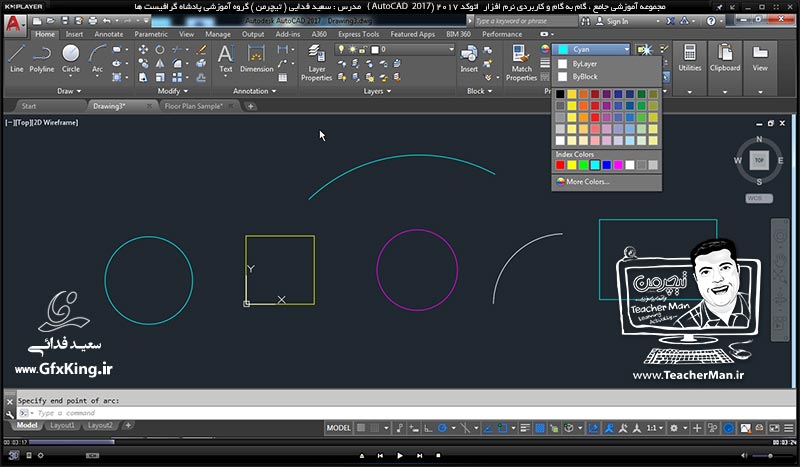This screenshot has width=800, height=467.
Task: Click the Copy tool in Modify panel
Action: 143,63
